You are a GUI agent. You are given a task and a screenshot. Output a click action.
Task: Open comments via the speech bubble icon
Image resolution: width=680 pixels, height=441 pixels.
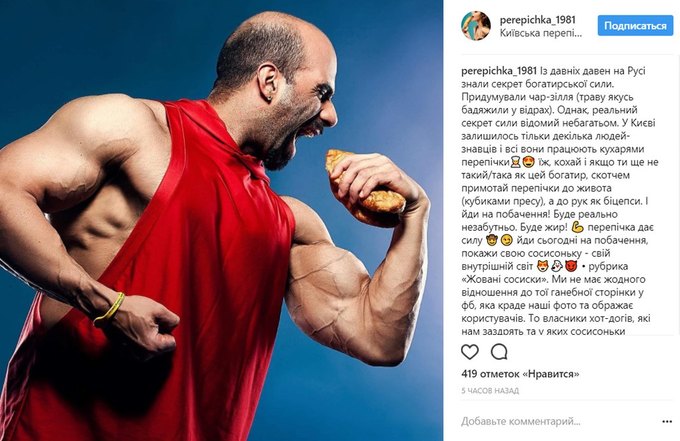coord(499,352)
